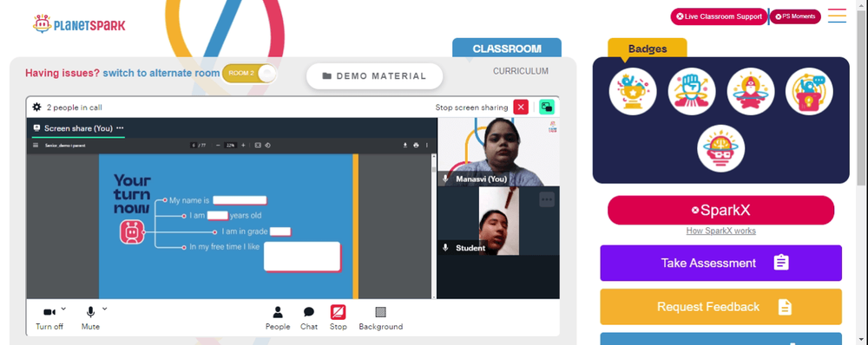Click the PDF zoom percentage field
This screenshot has height=345, width=868.
point(231,146)
